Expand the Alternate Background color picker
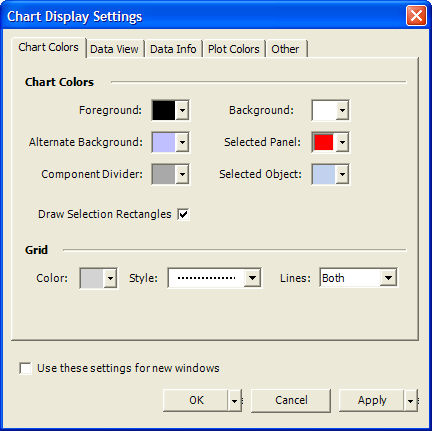The width and height of the screenshot is (432, 431). (x=182, y=142)
